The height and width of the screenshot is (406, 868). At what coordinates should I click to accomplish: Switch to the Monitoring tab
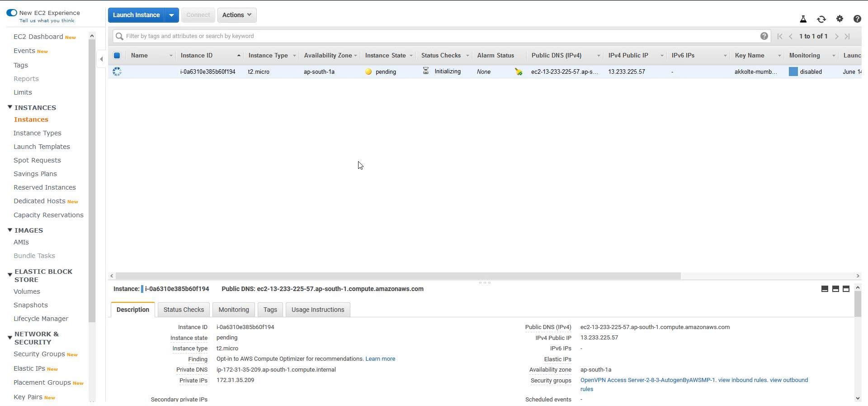pos(234,310)
